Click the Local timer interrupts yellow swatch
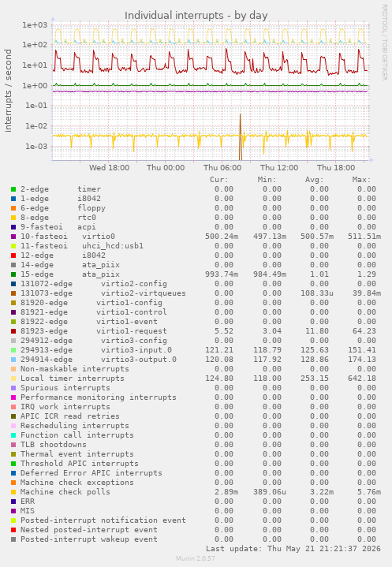 13,379
